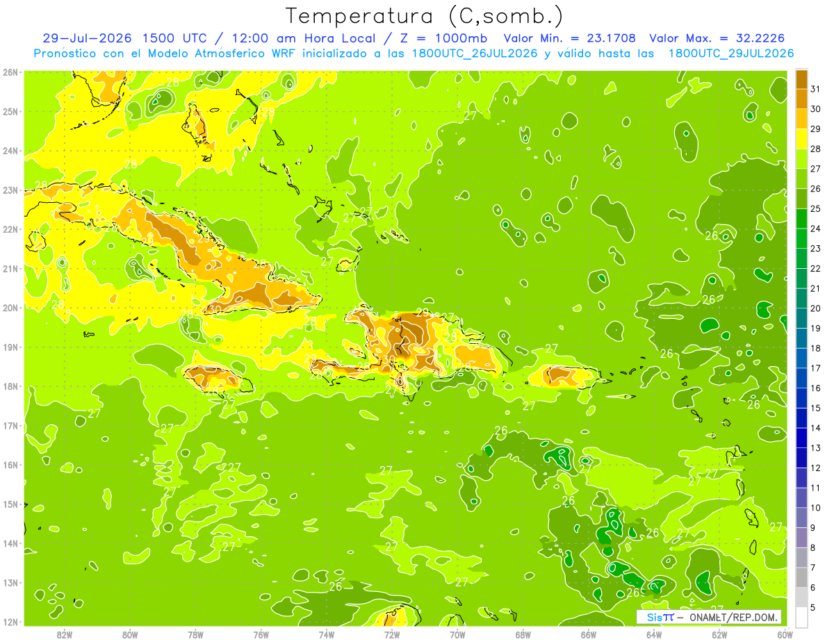Click the '17N' latitude label
834x644 pixels.
[x=10, y=426]
